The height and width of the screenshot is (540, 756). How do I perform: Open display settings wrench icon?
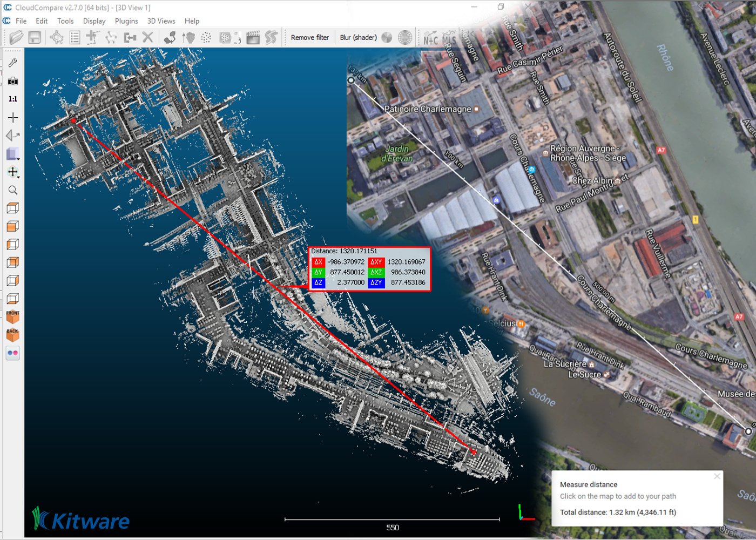coord(13,63)
